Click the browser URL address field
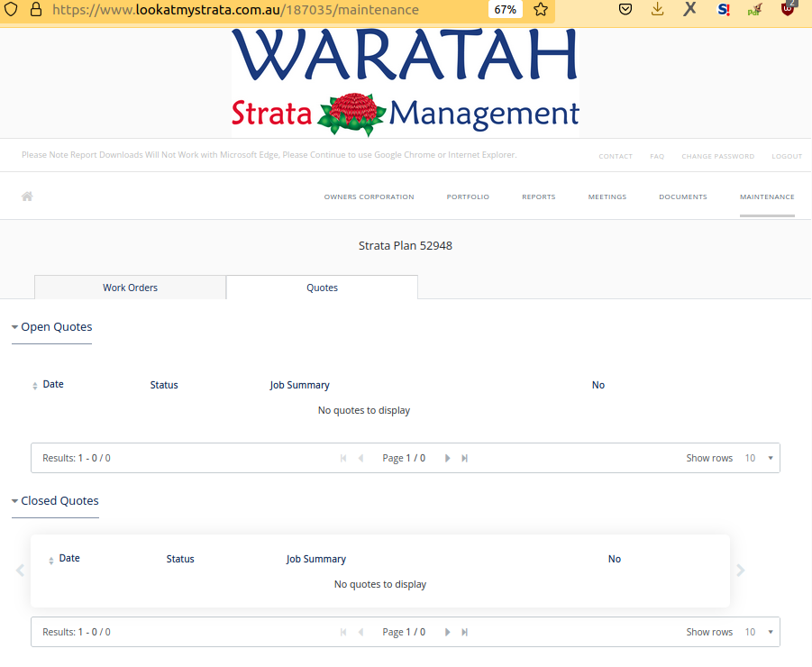The width and height of the screenshot is (812, 667). [235, 9]
